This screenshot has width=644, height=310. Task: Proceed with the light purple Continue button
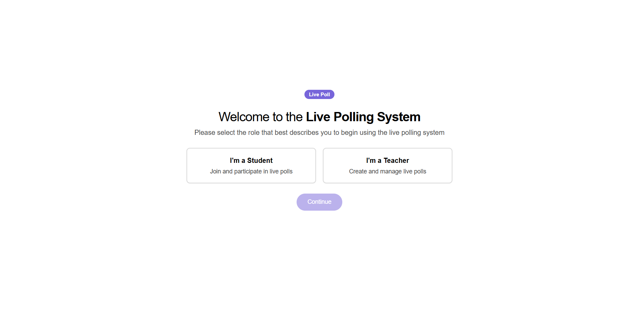tap(319, 202)
